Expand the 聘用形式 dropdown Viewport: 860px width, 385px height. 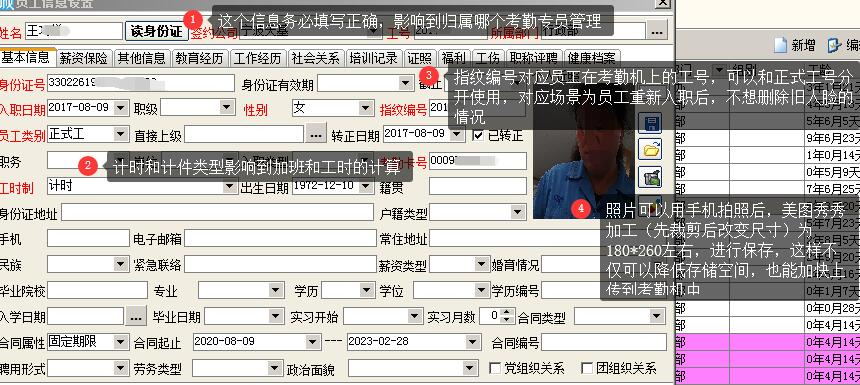click(122, 368)
